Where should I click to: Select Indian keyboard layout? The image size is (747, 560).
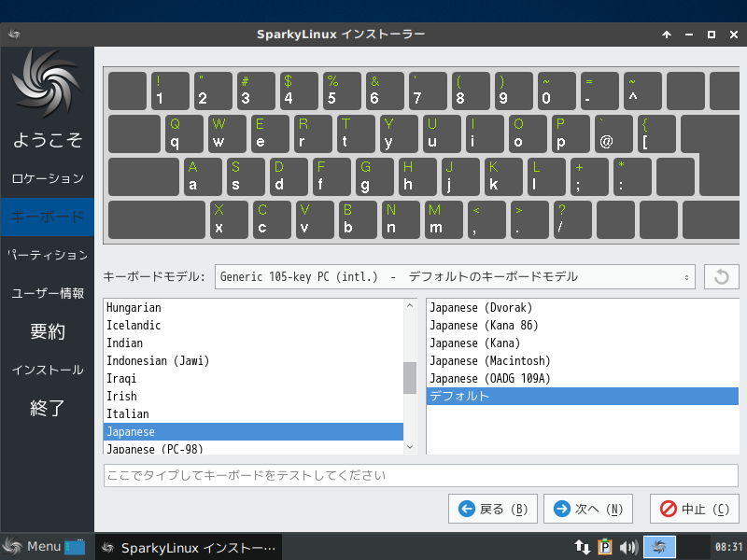click(x=253, y=343)
